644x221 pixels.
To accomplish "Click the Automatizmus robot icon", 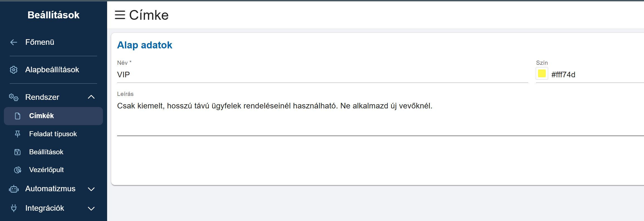I will click(14, 189).
